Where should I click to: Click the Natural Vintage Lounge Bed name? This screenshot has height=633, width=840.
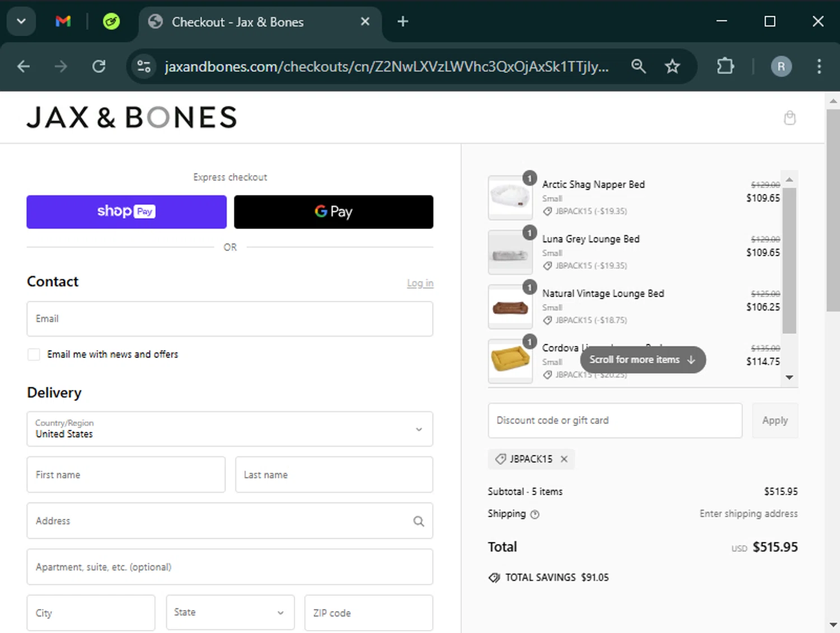pos(603,293)
